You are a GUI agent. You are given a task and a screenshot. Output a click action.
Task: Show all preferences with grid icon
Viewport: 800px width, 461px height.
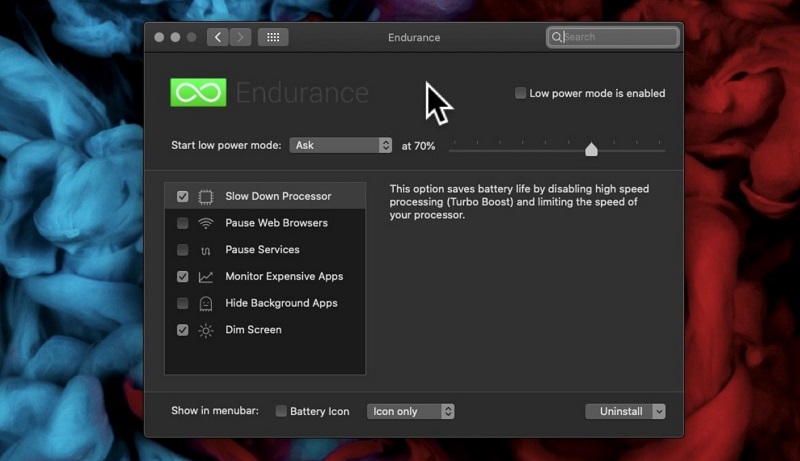click(x=273, y=38)
